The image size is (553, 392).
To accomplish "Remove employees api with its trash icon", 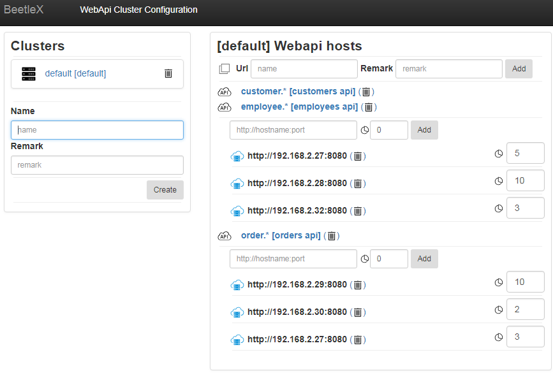I will pos(369,107).
